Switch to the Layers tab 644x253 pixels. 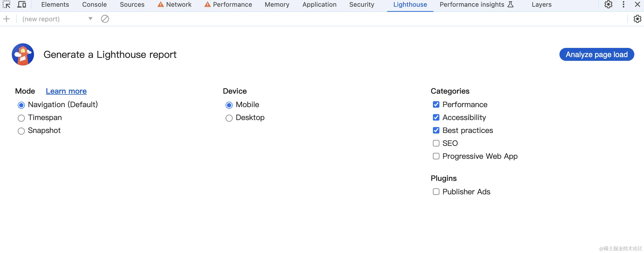click(x=542, y=5)
